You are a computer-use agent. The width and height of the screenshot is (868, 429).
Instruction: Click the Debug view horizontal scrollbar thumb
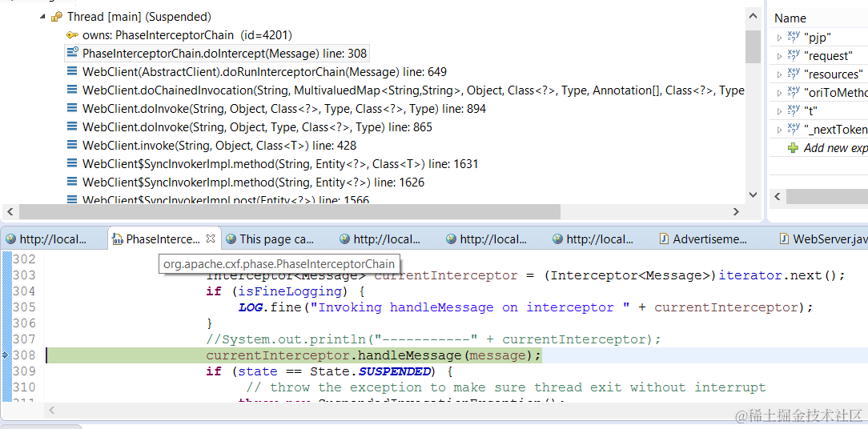click(290, 211)
